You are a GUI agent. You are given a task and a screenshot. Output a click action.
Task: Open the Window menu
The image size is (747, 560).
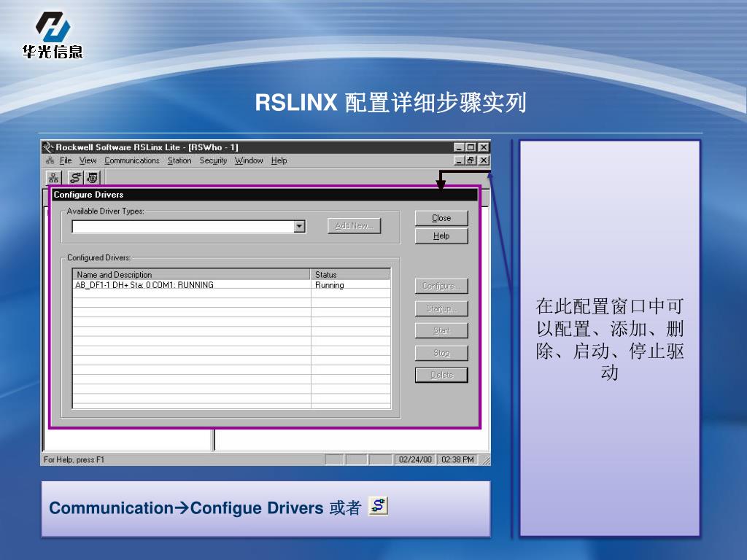pyautogui.click(x=249, y=160)
